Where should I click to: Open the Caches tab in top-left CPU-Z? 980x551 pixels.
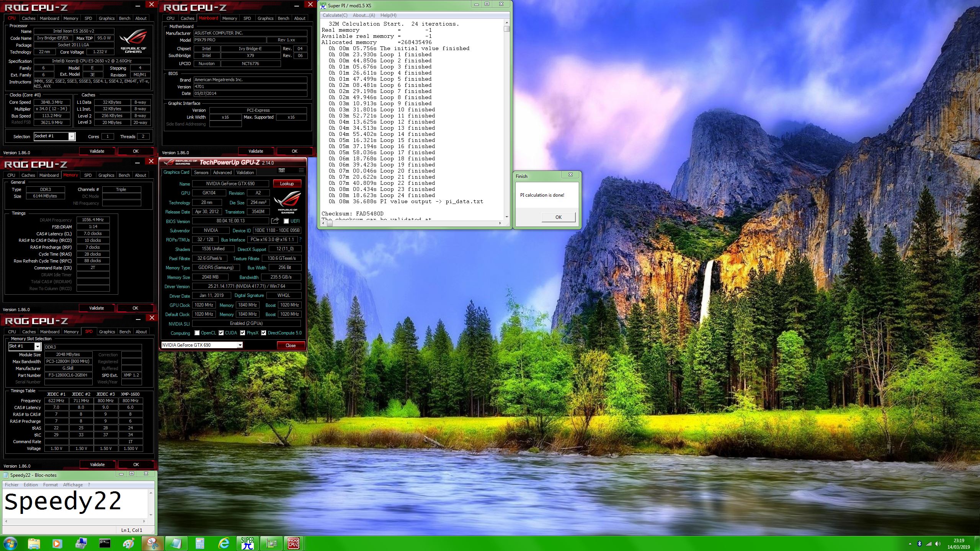(28, 18)
